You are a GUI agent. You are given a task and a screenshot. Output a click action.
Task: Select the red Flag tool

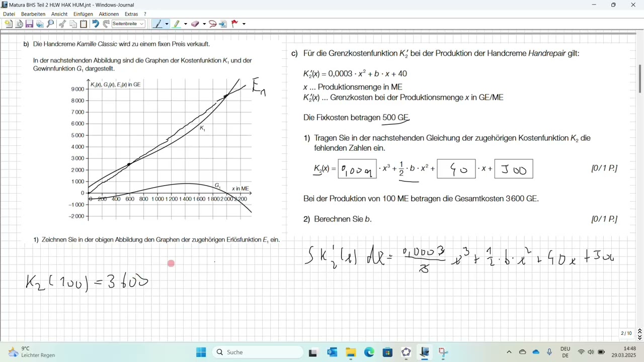234,24
